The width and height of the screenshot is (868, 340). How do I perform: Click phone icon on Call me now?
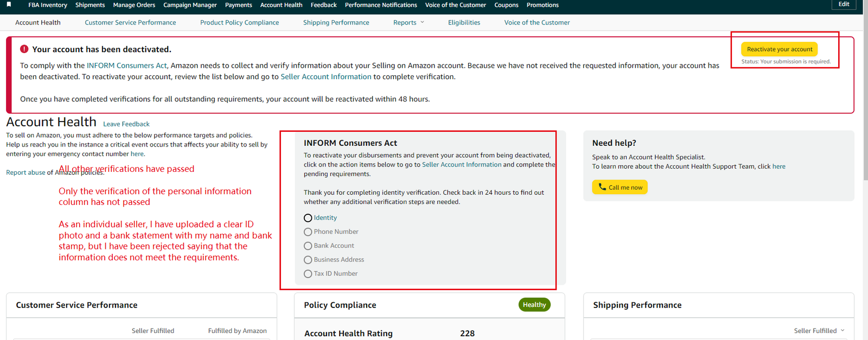602,187
